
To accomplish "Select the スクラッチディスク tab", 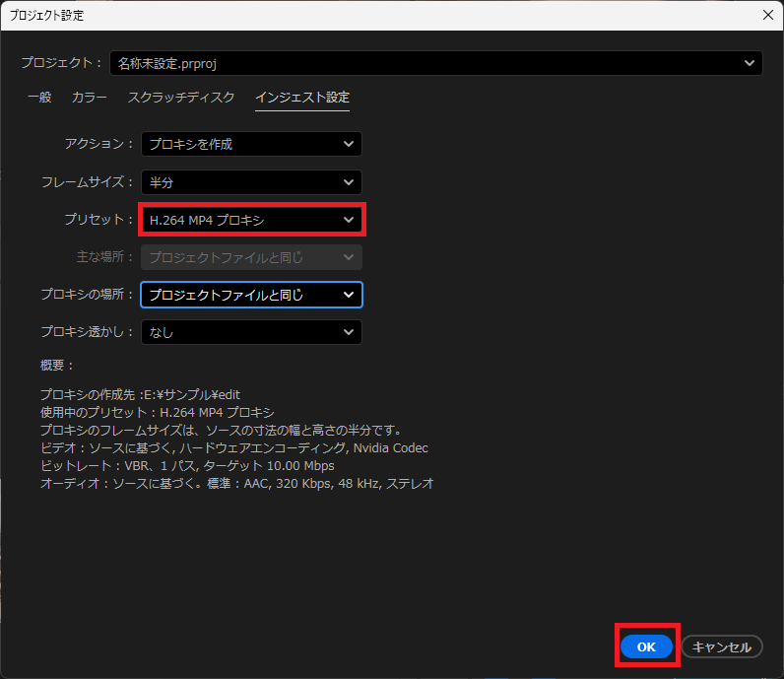I will tap(181, 98).
